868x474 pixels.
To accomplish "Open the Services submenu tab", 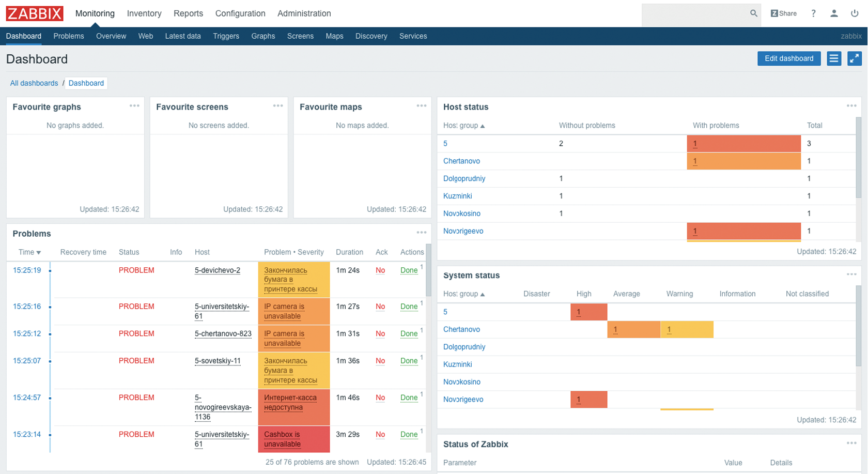I will click(413, 36).
